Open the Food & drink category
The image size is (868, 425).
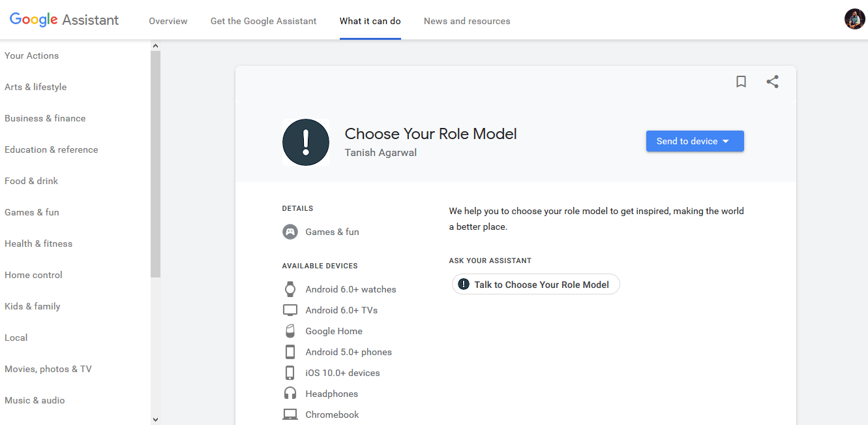pyautogui.click(x=31, y=181)
